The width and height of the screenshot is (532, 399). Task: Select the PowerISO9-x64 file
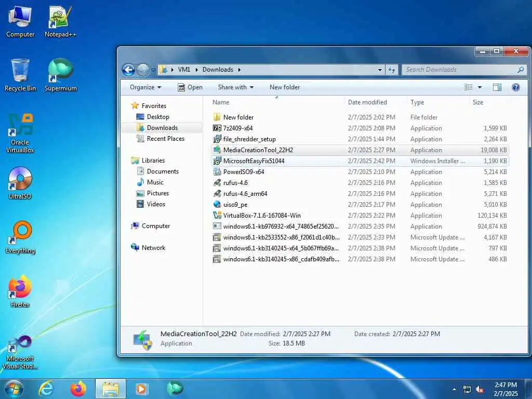point(360,172)
